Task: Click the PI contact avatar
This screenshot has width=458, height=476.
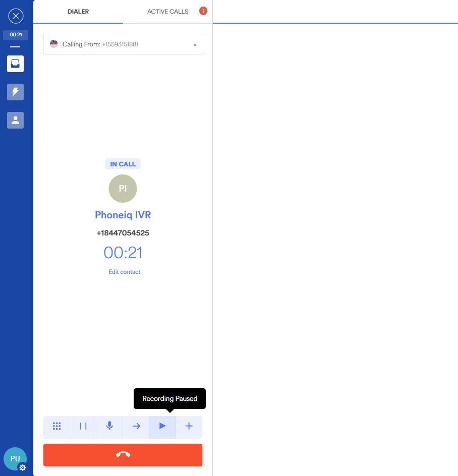Action: point(123,189)
